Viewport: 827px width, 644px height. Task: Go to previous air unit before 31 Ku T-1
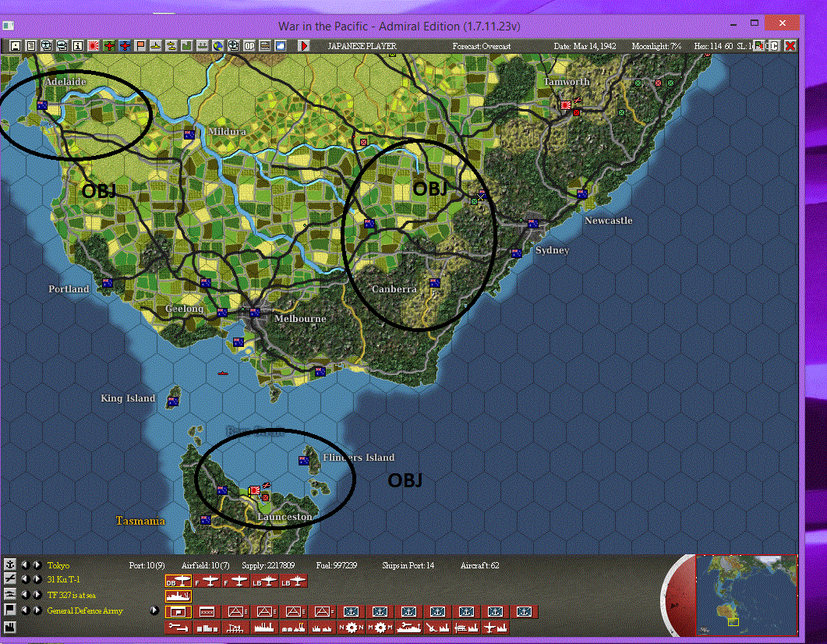coord(25,579)
